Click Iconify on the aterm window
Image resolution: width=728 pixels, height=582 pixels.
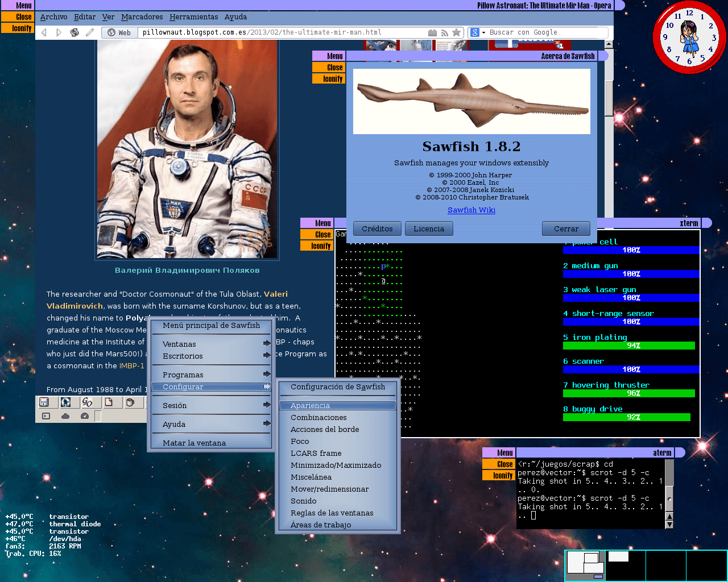click(498, 476)
